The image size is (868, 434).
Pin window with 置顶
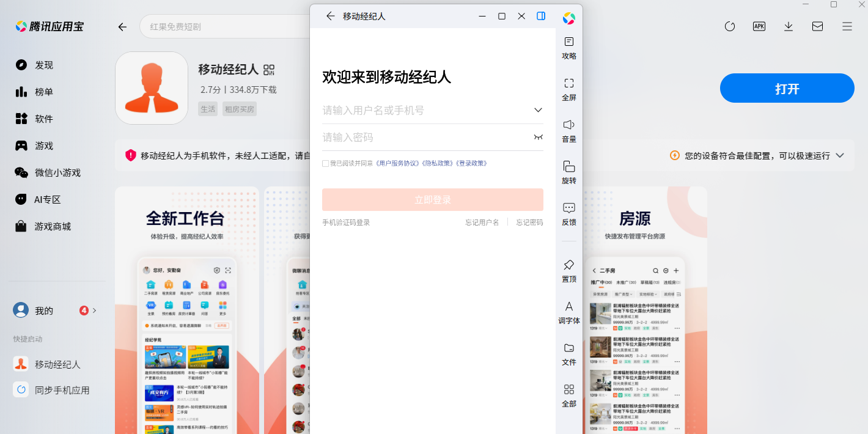(x=569, y=271)
